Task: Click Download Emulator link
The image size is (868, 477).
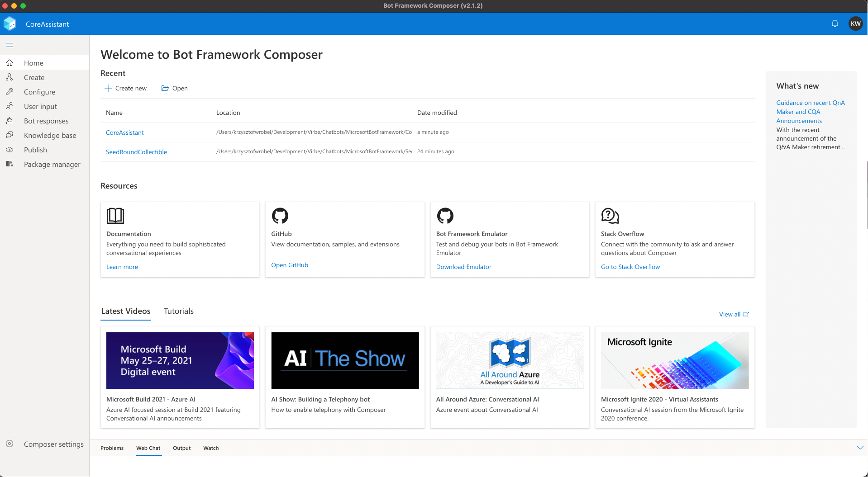Action: click(x=464, y=267)
